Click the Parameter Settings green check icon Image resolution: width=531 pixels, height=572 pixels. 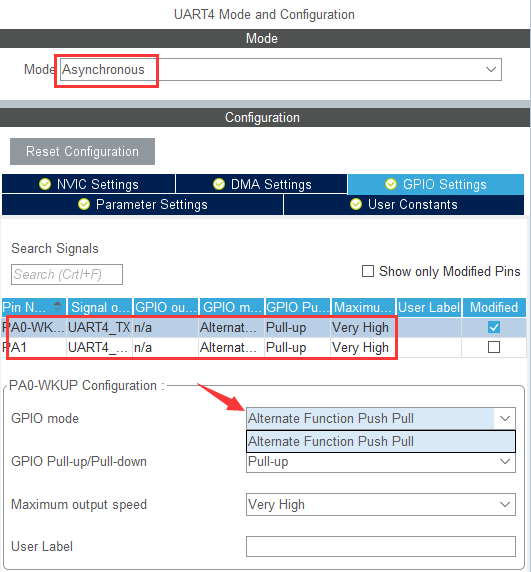tap(84, 204)
